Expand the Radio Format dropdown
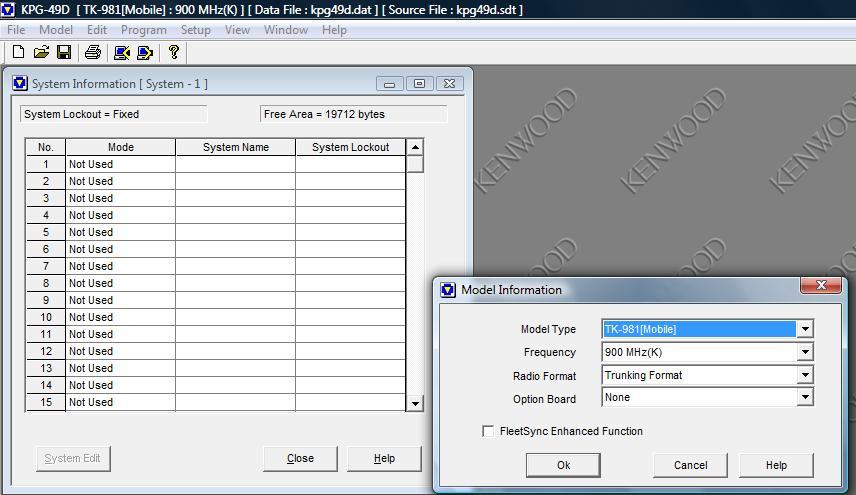Image resolution: width=856 pixels, height=495 pixels. pos(805,375)
